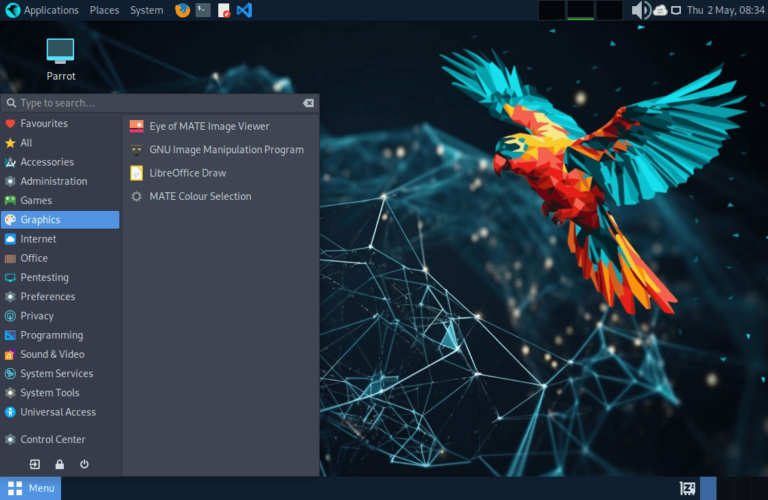Open the cloud network tray icon
768x500 pixels.
tap(660, 10)
